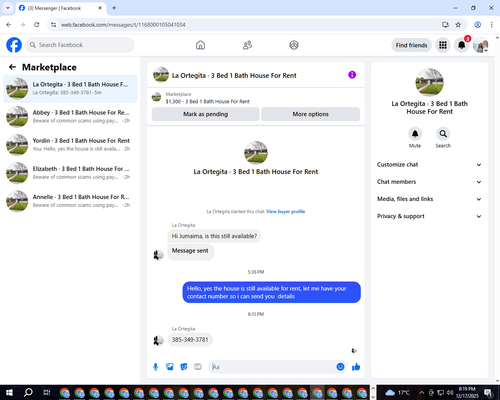Open listing thumbnail in right info panel
500x400 pixels.
coord(429,82)
